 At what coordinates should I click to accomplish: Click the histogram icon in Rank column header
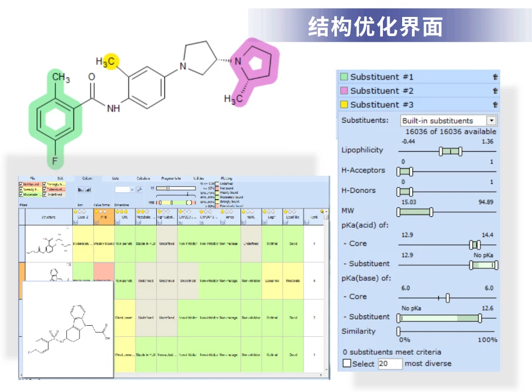click(x=307, y=222)
